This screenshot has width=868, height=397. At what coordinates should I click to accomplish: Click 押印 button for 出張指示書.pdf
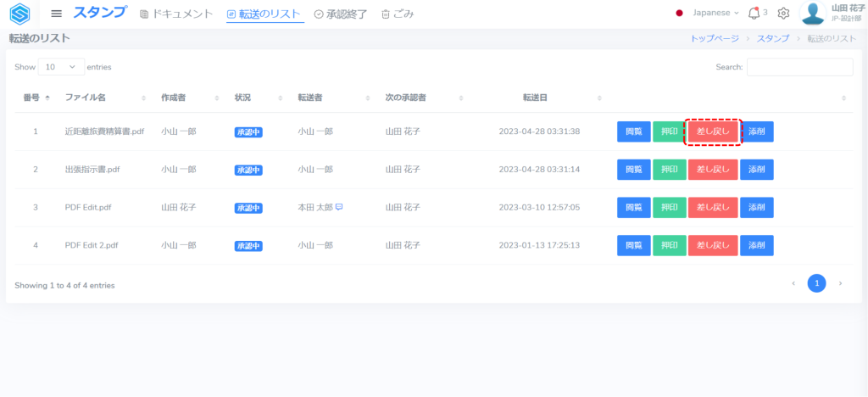pyautogui.click(x=670, y=170)
